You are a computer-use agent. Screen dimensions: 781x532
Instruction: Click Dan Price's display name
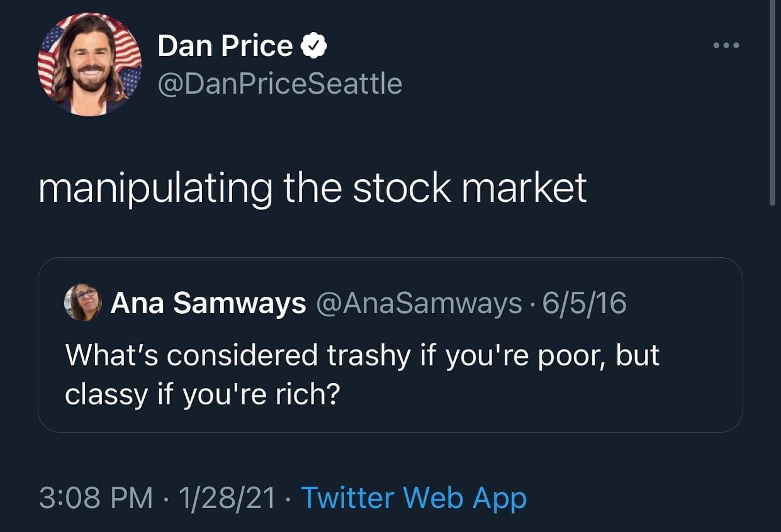[223, 45]
